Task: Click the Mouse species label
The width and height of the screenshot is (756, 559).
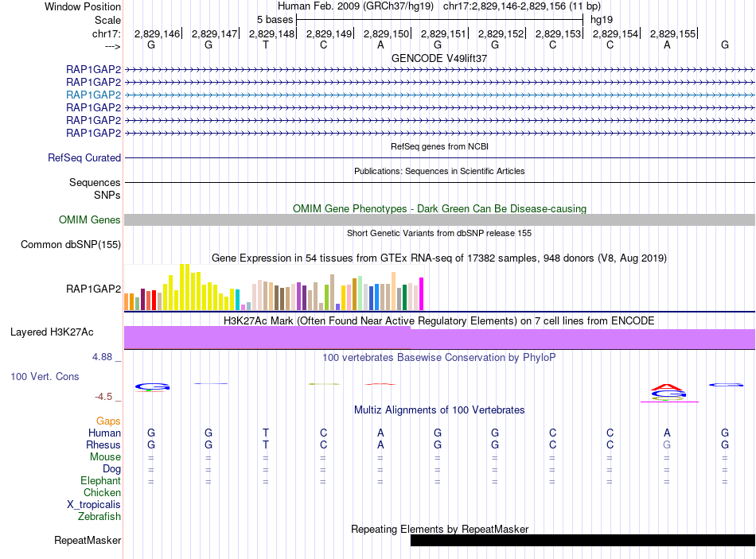Action: click(x=106, y=457)
